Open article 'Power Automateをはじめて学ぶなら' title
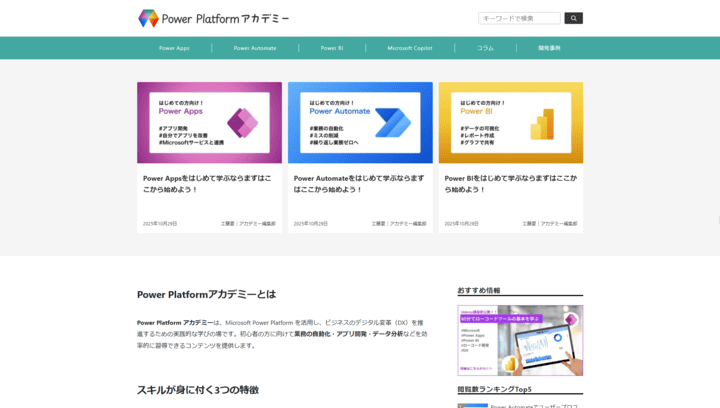Screen dimensions: 720x408 [x=359, y=184]
